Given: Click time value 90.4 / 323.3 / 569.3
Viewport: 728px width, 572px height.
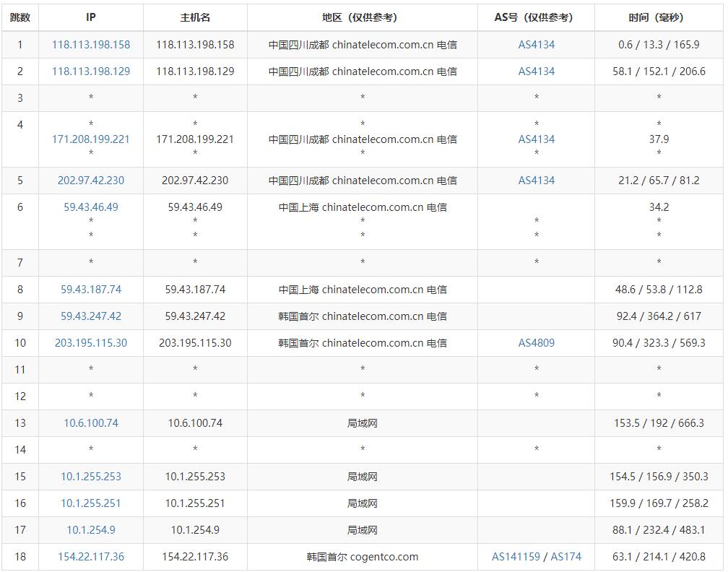Looking at the screenshot, I should 659,342.
